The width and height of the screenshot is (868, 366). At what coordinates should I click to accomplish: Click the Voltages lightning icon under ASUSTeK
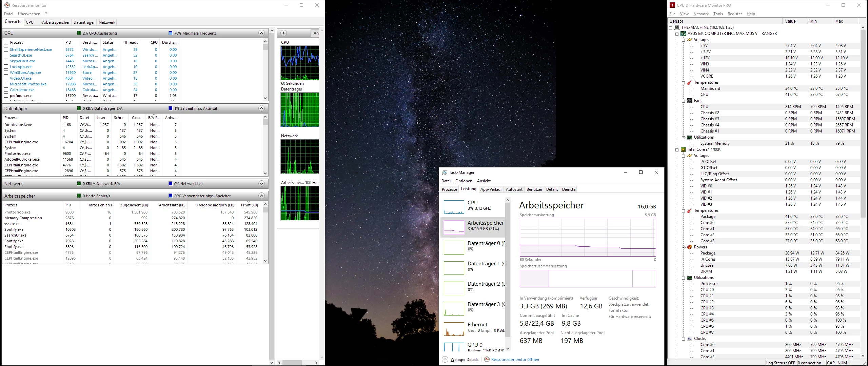point(690,40)
